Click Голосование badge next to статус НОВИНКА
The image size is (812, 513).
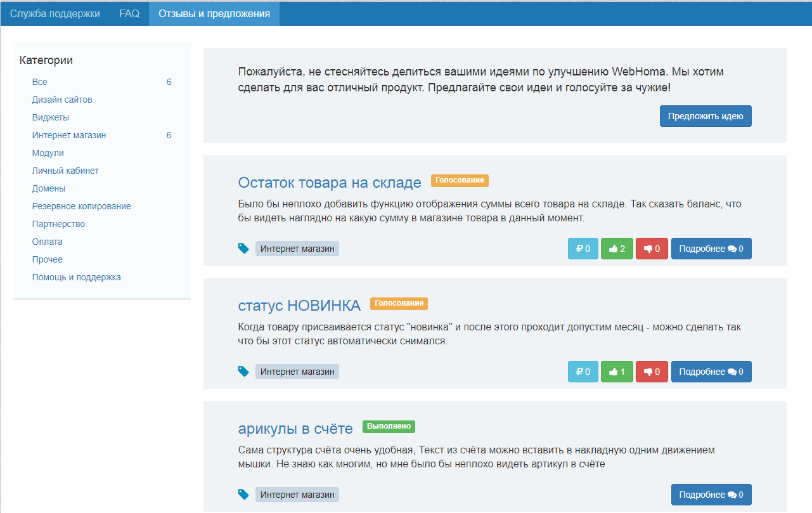pyautogui.click(x=399, y=304)
